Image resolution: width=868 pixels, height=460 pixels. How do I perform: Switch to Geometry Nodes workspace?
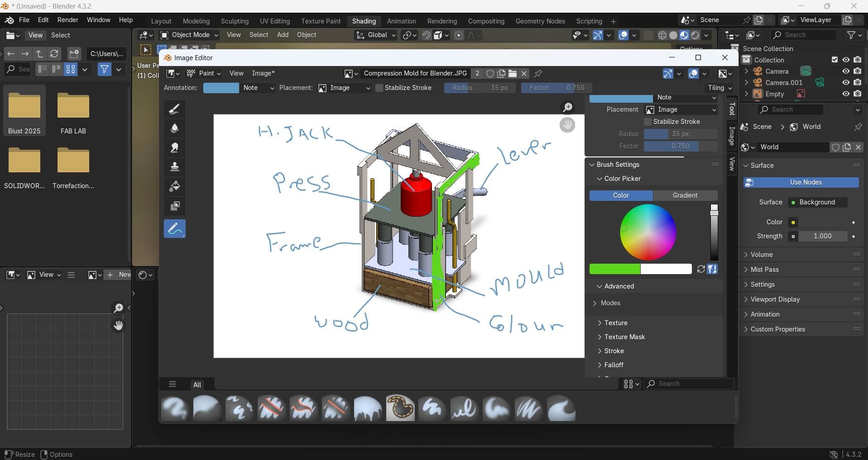click(x=540, y=21)
